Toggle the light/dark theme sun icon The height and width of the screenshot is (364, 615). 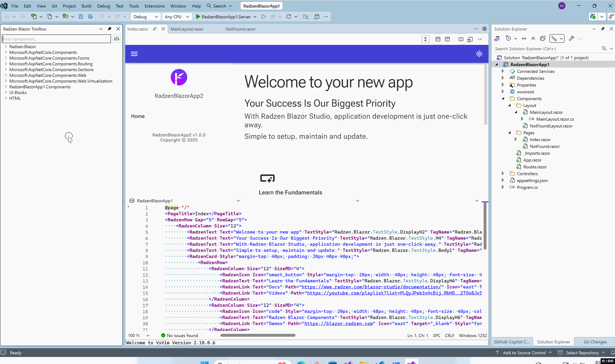coord(479,54)
